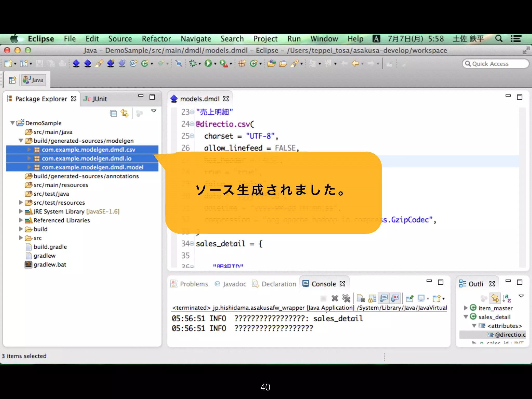Click the yellow back navigation arrow
The image size is (532, 399).
click(x=355, y=63)
